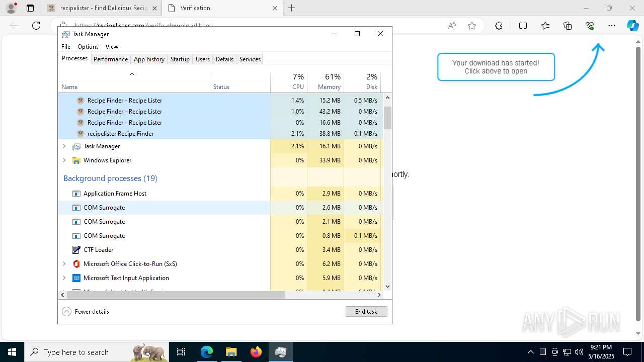Close the Verification browser tab
Screen dimensions: 644x362
tap(275, 8)
